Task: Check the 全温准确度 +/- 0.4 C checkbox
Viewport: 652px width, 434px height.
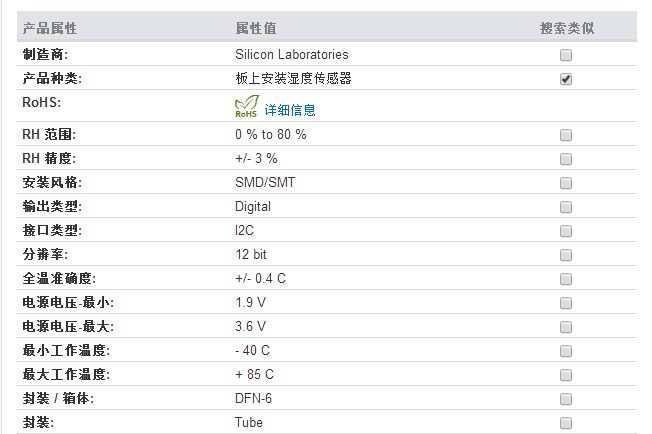Action: (x=566, y=279)
